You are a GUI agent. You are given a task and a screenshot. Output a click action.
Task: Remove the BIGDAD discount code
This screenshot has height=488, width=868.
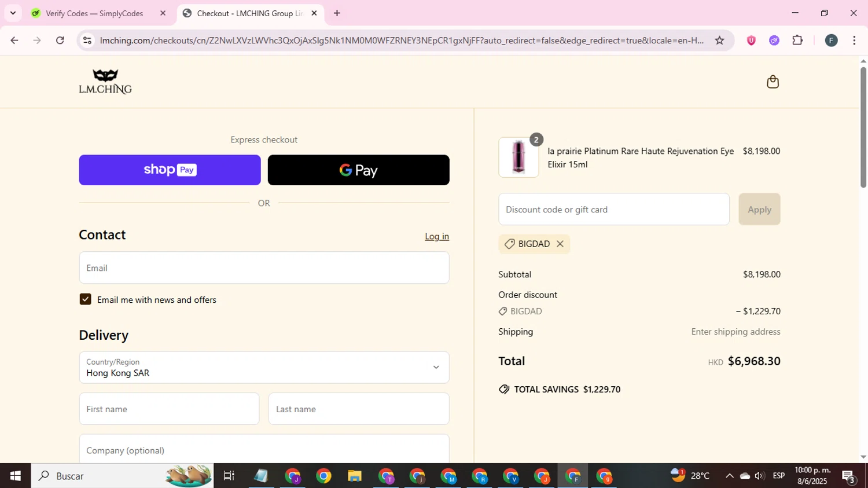560,244
